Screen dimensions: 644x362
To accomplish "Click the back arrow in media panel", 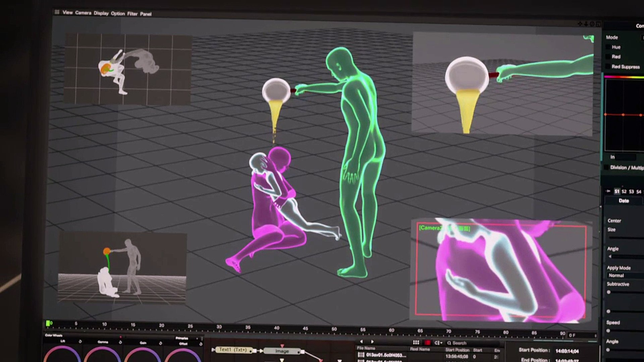I will (361, 342).
